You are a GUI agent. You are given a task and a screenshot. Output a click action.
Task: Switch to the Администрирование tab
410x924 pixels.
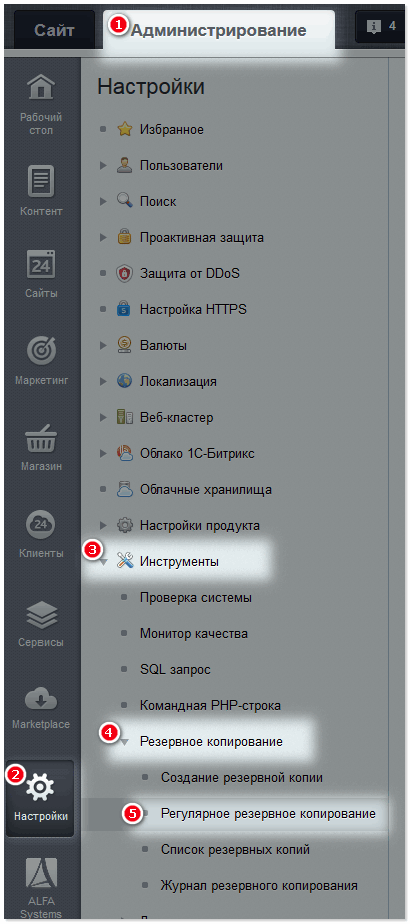(x=219, y=30)
